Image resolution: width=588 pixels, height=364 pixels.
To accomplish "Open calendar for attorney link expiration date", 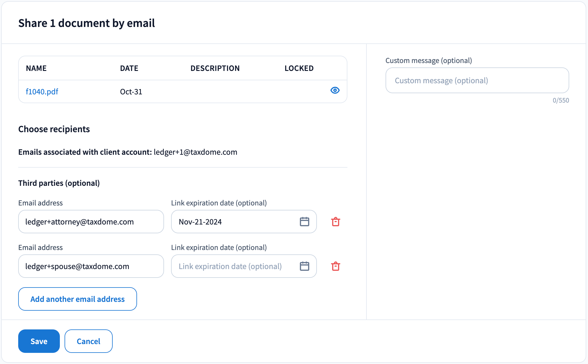I will pyautogui.click(x=304, y=222).
